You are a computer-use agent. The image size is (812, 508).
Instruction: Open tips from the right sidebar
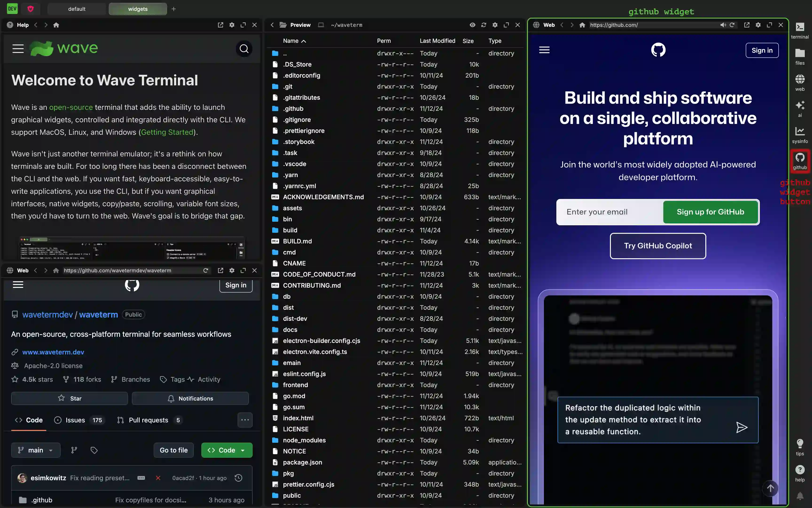800,447
